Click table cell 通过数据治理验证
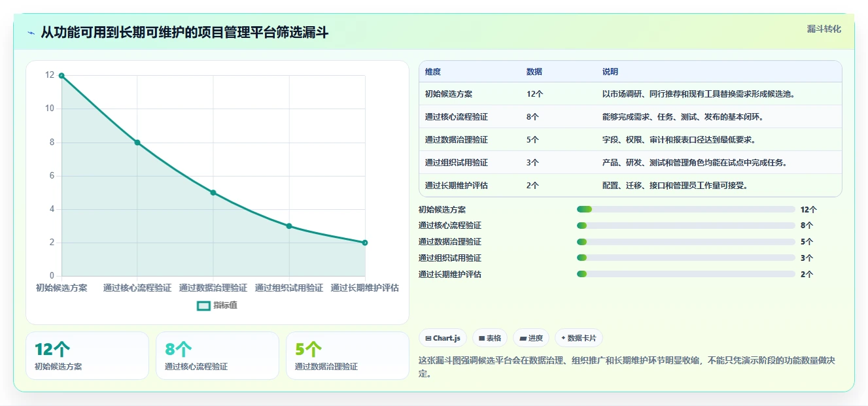The image size is (868, 406). coord(457,140)
